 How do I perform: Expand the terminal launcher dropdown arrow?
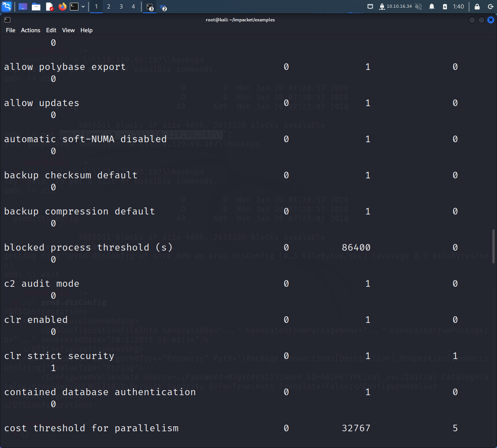[x=83, y=7]
